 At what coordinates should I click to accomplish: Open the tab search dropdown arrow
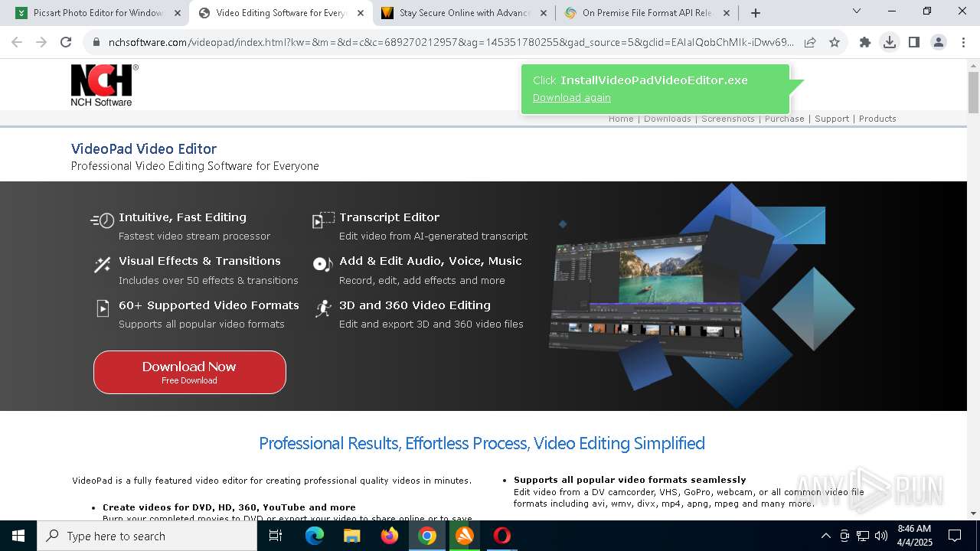tap(857, 11)
